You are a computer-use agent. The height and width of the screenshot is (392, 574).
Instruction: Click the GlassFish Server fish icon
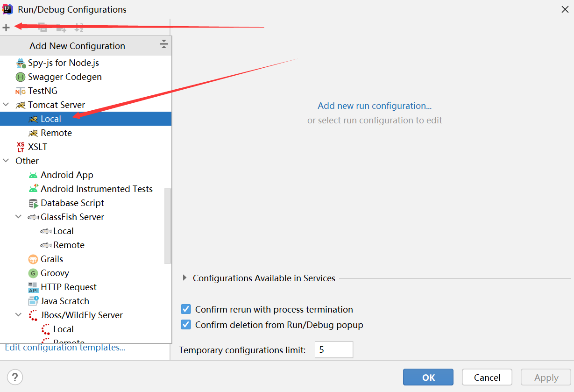point(33,217)
